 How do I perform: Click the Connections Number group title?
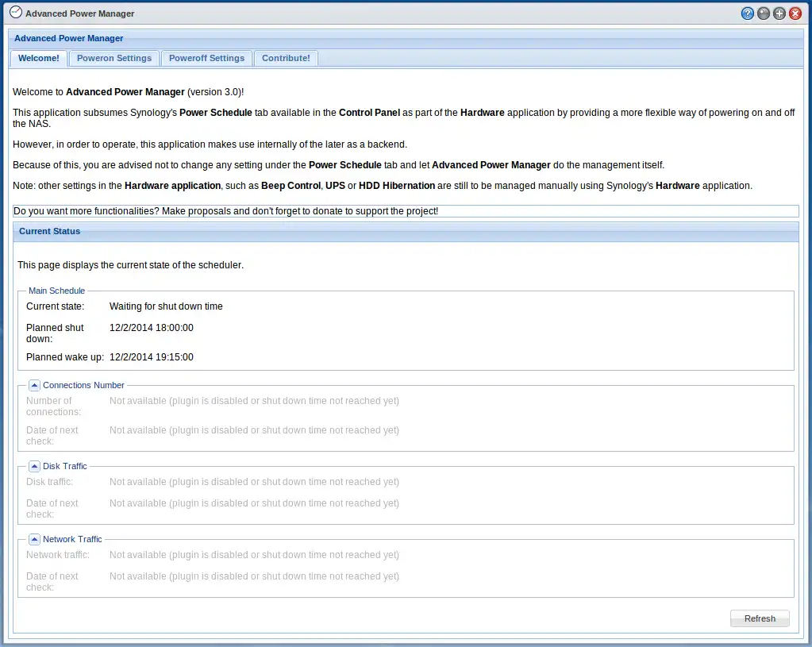[x=83, y=385]
